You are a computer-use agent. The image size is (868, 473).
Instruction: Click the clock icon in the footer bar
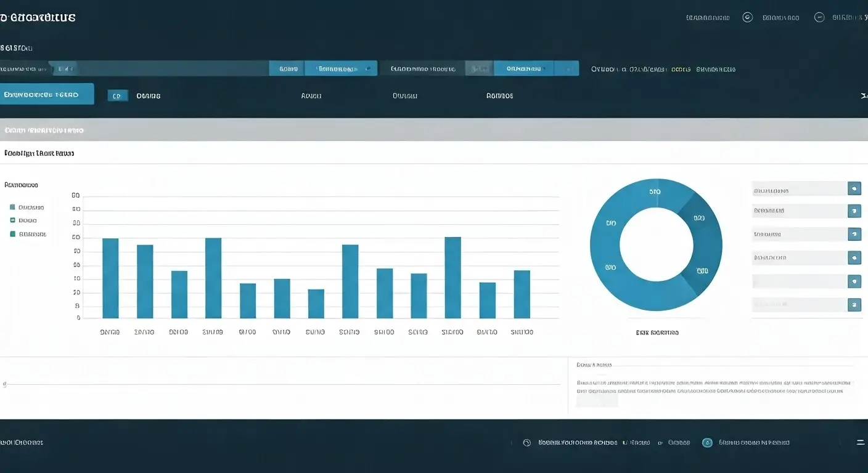pos(526,442)
